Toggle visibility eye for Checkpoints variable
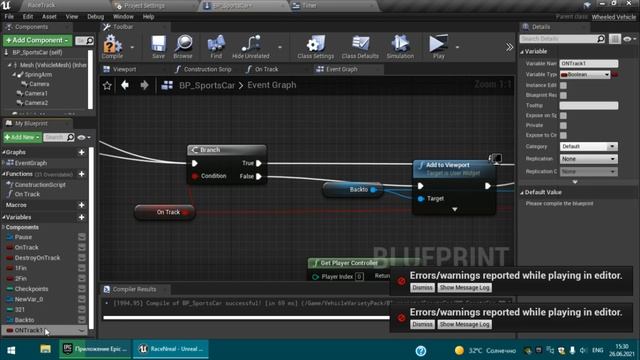This screenshot has width=640, height=360. coord(82,289)
